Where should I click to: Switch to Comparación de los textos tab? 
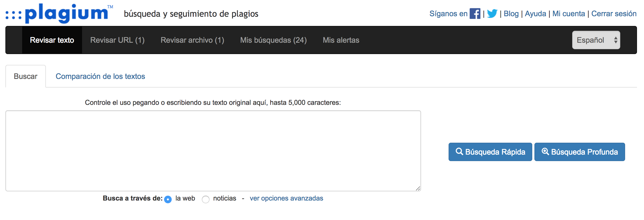coord(100,76)
